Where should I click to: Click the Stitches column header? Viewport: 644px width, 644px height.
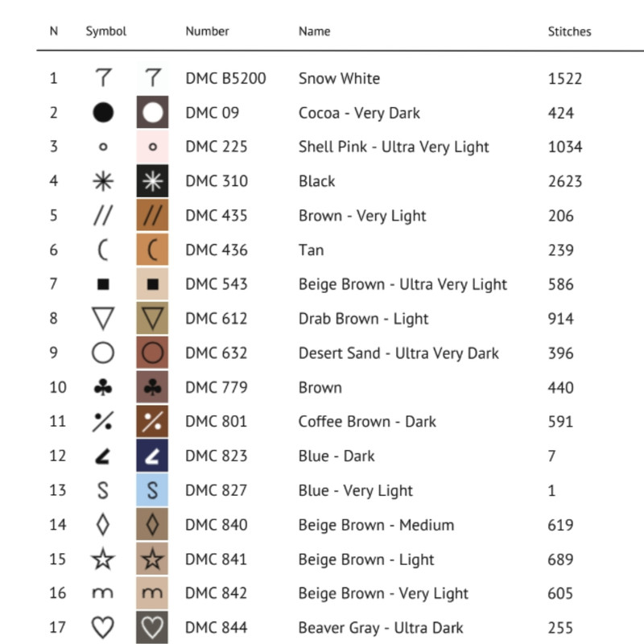pos(569,31)
